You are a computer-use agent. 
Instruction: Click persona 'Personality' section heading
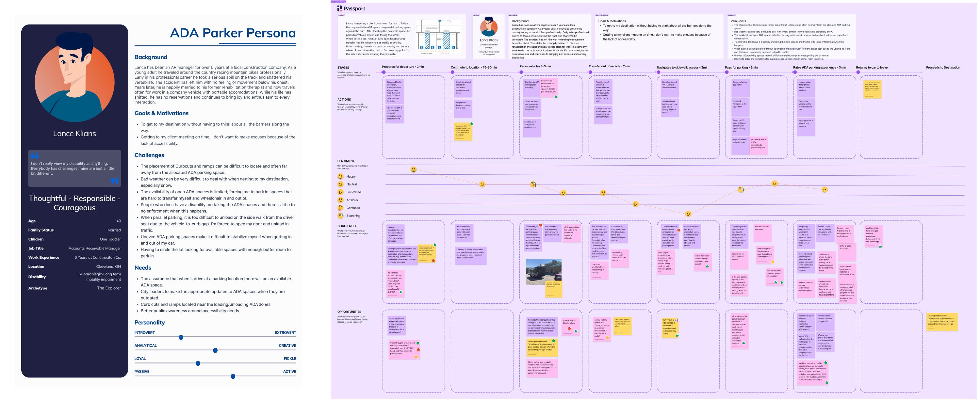150,323
